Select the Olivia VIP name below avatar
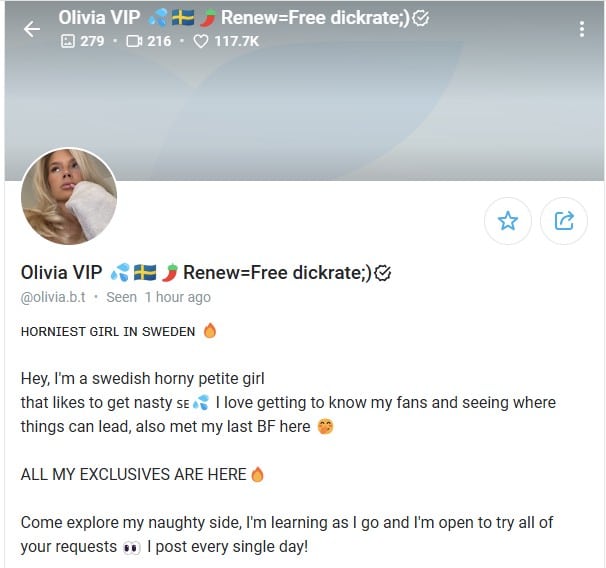606x568 pixels. pos(61,272)
